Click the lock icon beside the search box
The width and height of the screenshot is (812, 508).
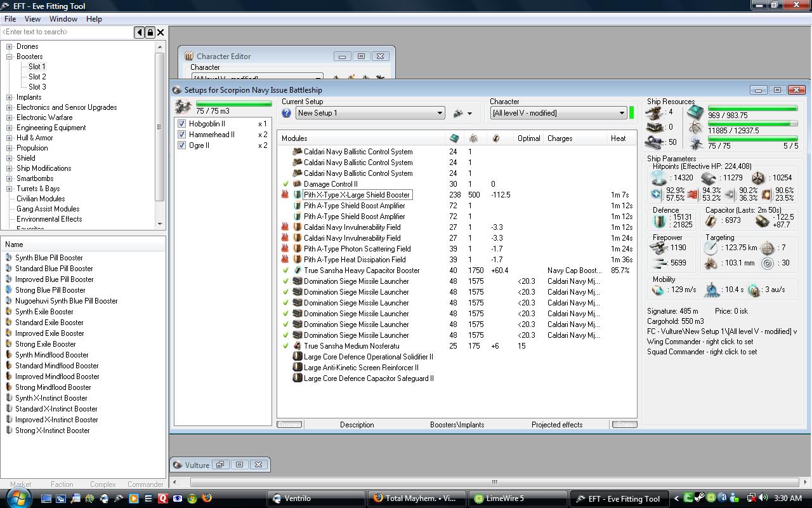pyautogui.click(x=150, y=32)
